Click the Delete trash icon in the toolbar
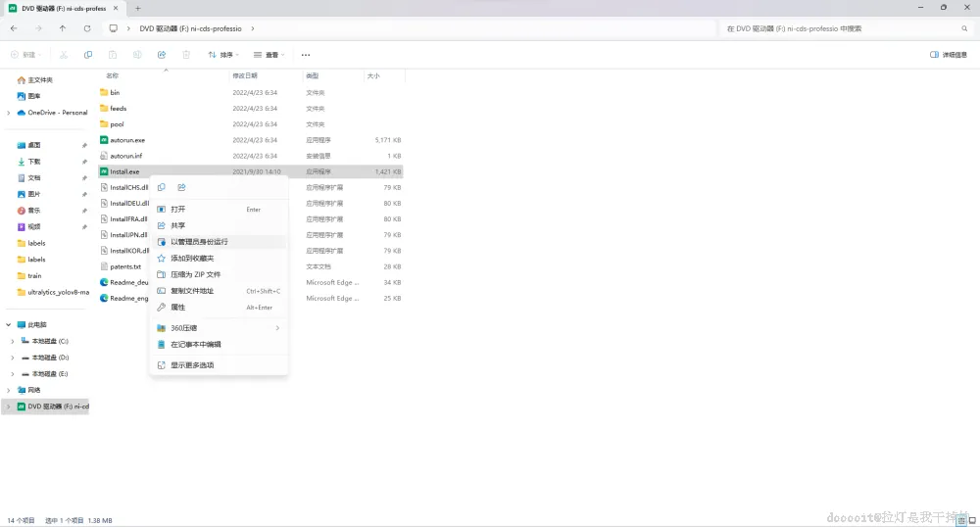 185,55
